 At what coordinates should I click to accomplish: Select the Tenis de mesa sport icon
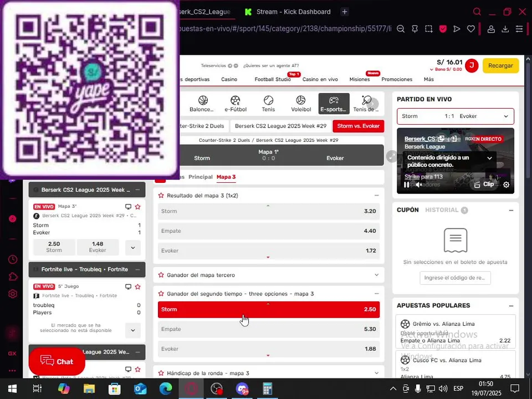tap(366, 104)
